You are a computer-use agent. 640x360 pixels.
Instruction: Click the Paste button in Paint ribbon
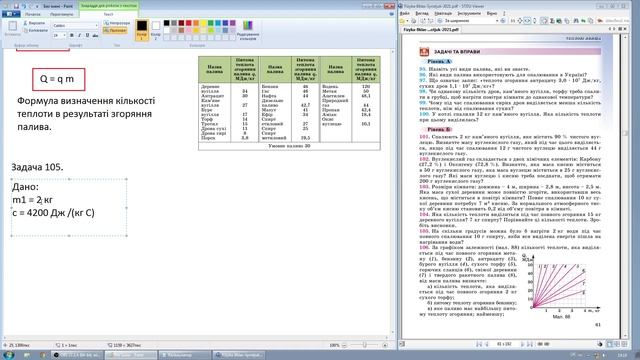(x=12, y=29)
